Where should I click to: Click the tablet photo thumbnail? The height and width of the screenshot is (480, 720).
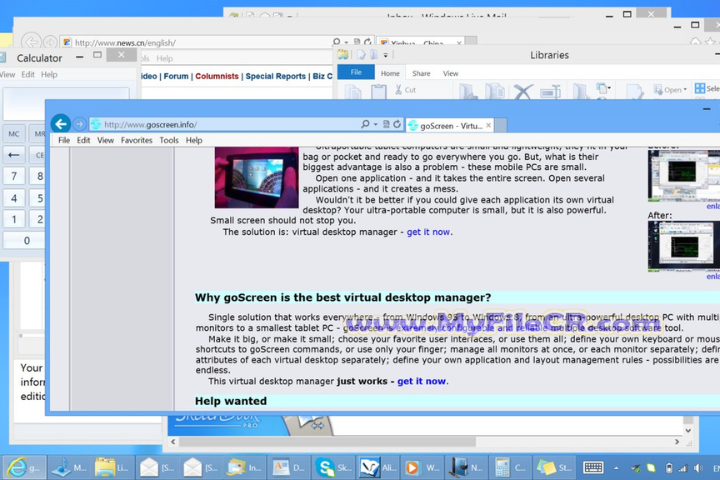coord(256,177)
